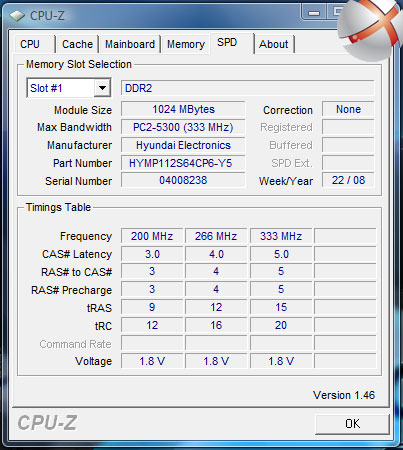Click the tRAS value 12

[216, 307]
